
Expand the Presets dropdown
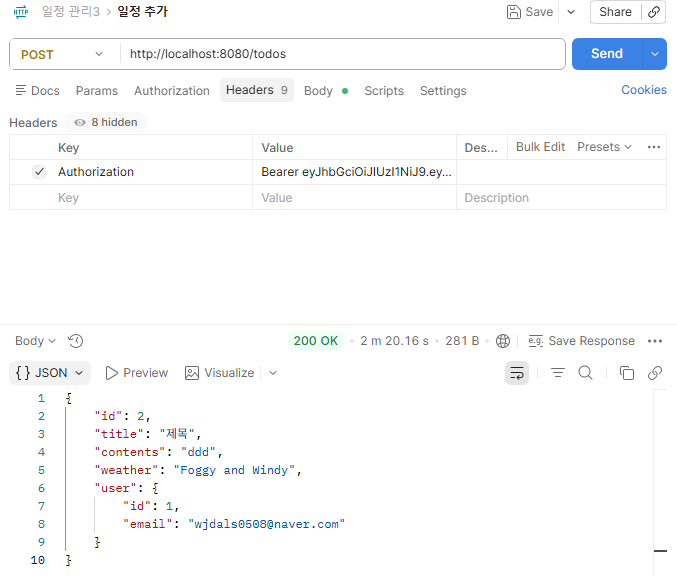604,147
